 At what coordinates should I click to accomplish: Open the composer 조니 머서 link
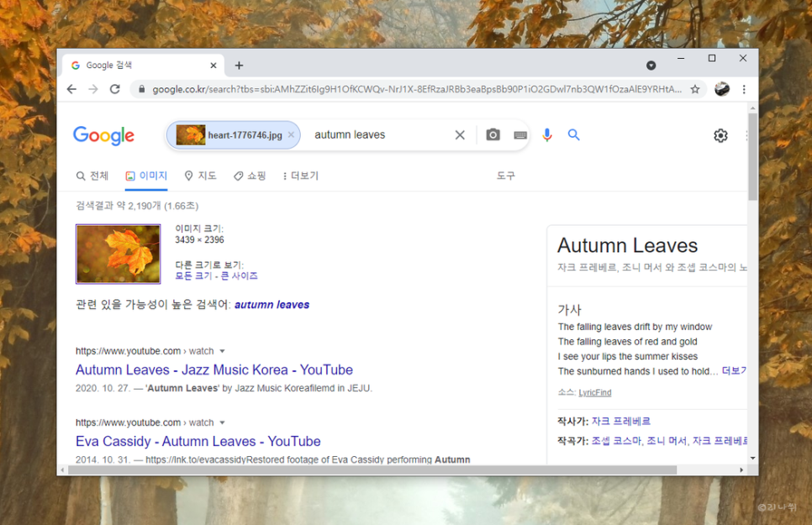[667, 441]
